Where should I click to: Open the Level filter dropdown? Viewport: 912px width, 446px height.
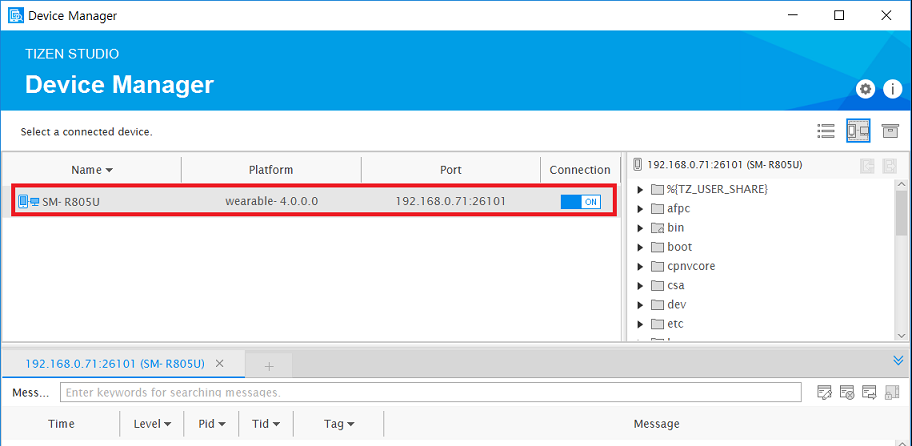152,424
